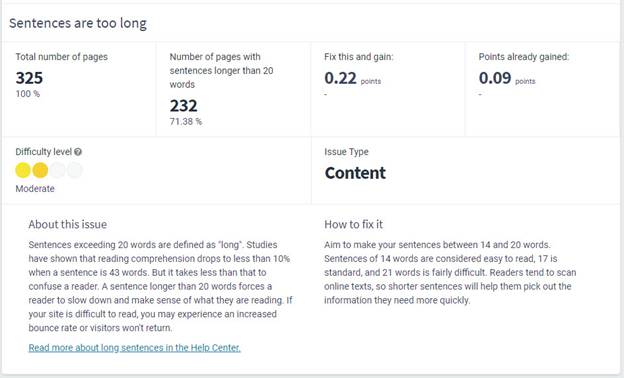Viewport: 624px width, 378px height.
Task: Open the Help Center long sentences link
Action: [135, 347]
